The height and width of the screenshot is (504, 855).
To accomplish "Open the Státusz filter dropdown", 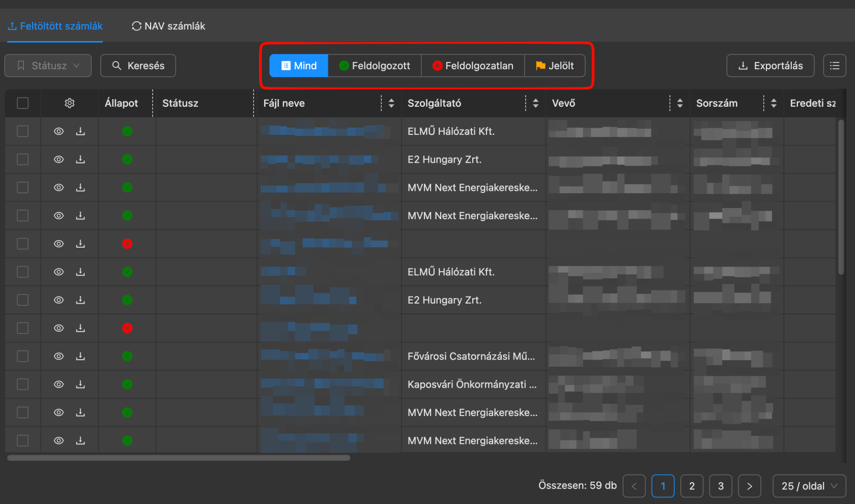I will tap(48, 66).
